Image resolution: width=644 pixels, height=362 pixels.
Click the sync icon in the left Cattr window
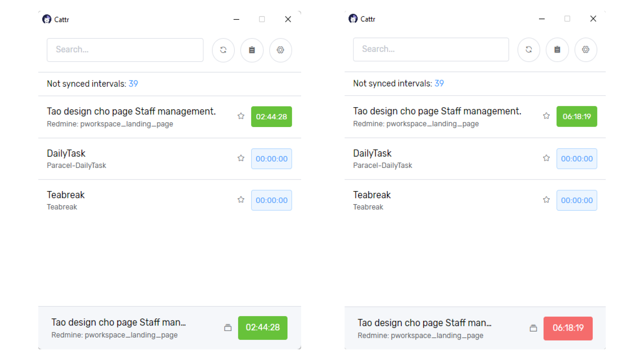click(223, 50)
